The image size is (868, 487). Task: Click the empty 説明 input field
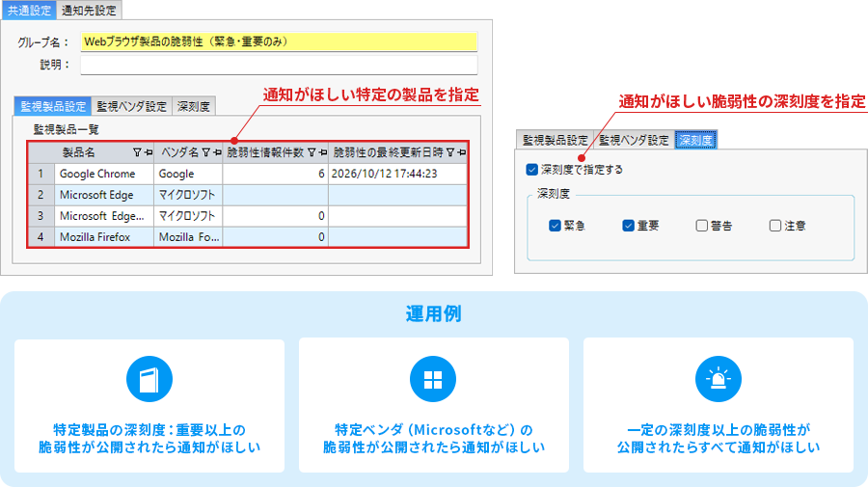(x=279, y=65)
